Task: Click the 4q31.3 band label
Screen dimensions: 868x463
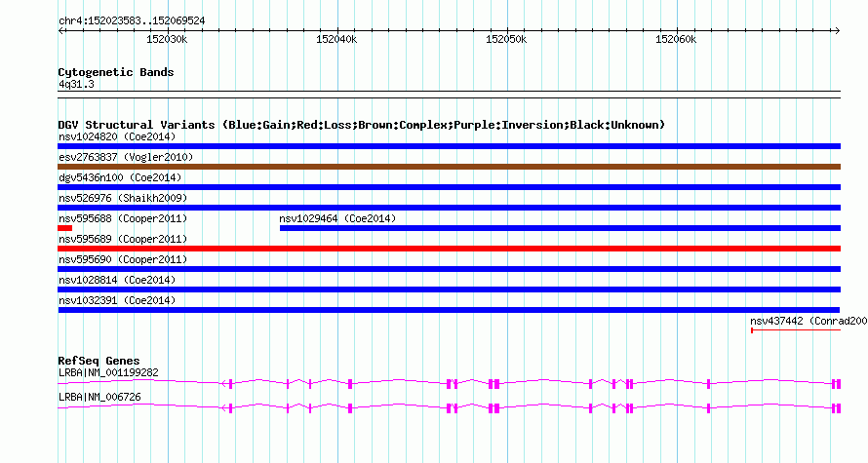Action: point(76,85)
